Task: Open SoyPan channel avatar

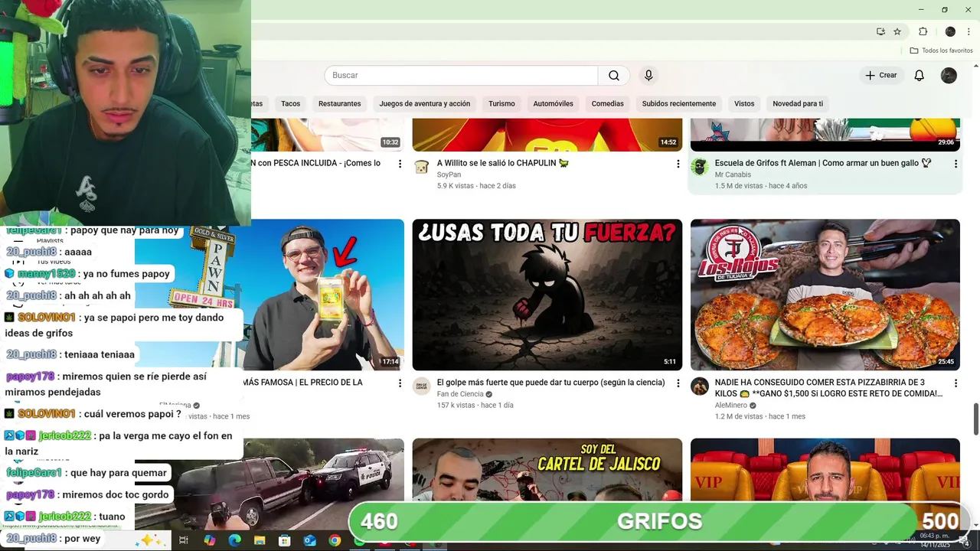Action: [x=422, y=167]
